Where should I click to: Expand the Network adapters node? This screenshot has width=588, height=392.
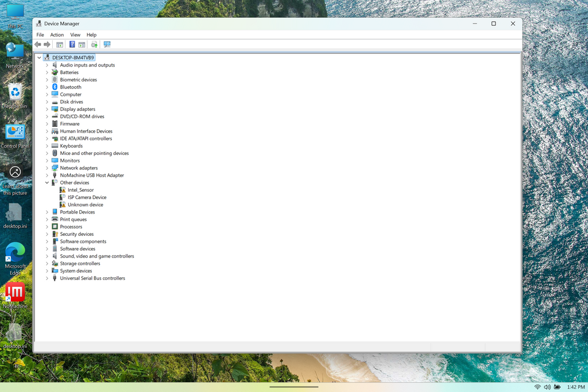47,168
